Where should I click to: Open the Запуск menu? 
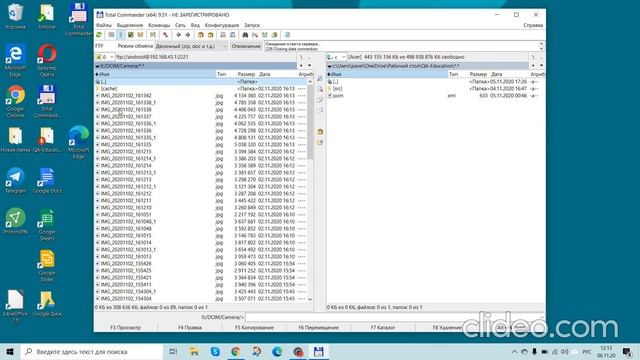(252, 25)
